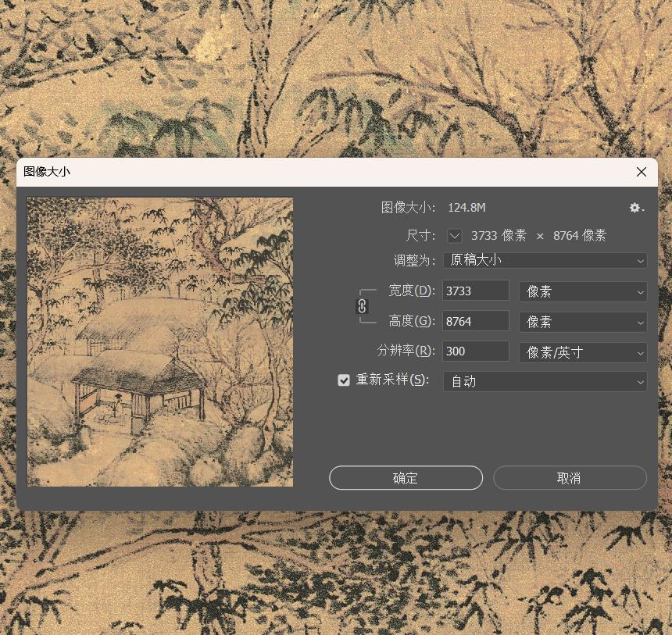Open the width unit 像素 dropdown
Viewport: 672px width, 635px height.
[x=583, y=292]
